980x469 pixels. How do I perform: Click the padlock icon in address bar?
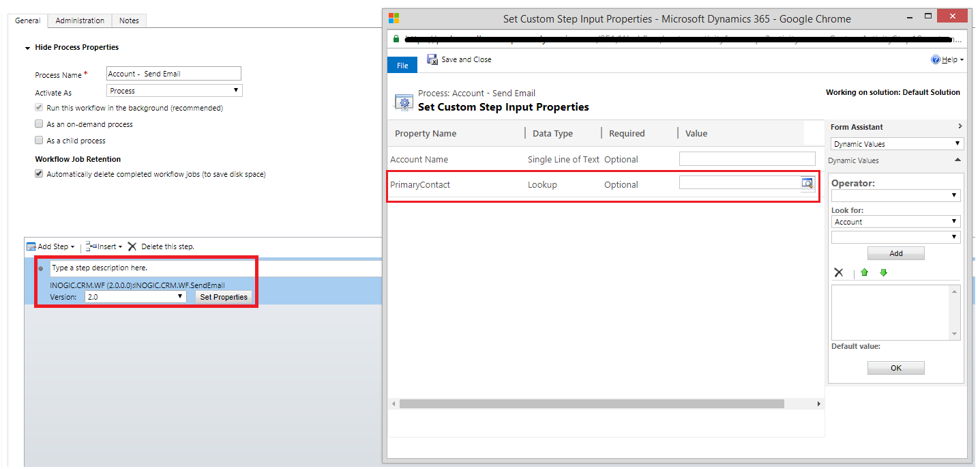[x=396, y=39]
